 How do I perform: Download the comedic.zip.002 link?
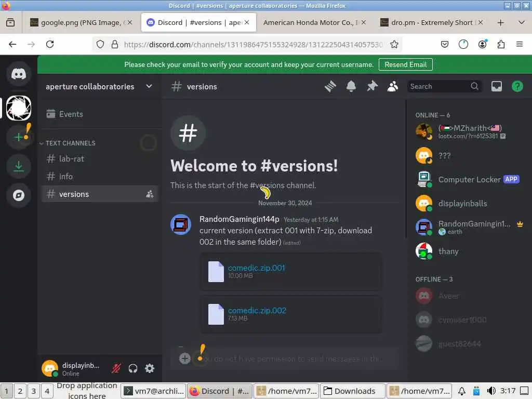point(257,311)
